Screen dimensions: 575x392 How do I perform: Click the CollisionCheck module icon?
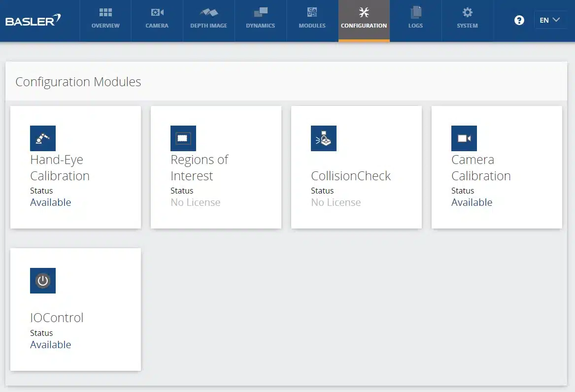[324, 138]
